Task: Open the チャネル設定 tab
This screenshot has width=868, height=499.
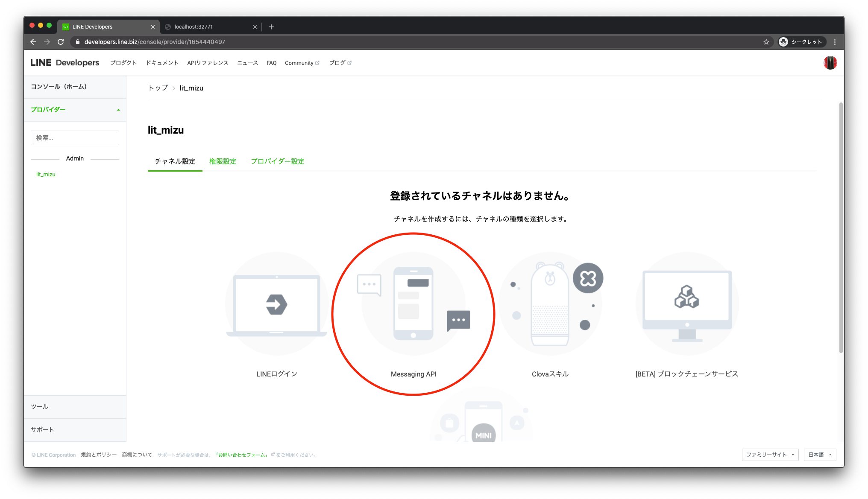Action: point(175,161)
